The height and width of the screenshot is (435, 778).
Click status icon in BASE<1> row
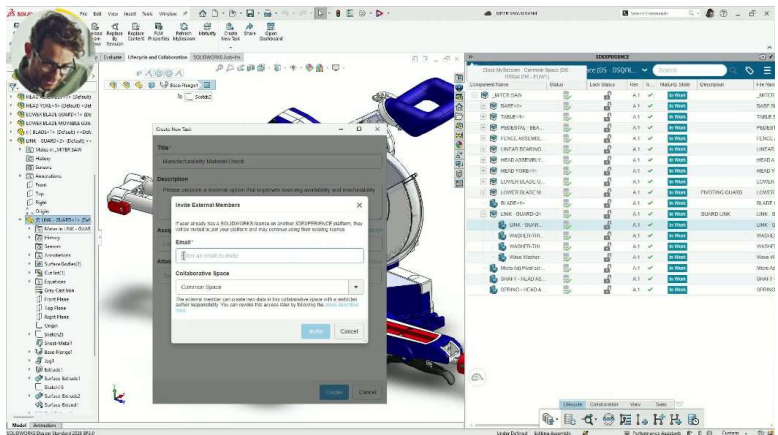[567, 106]
